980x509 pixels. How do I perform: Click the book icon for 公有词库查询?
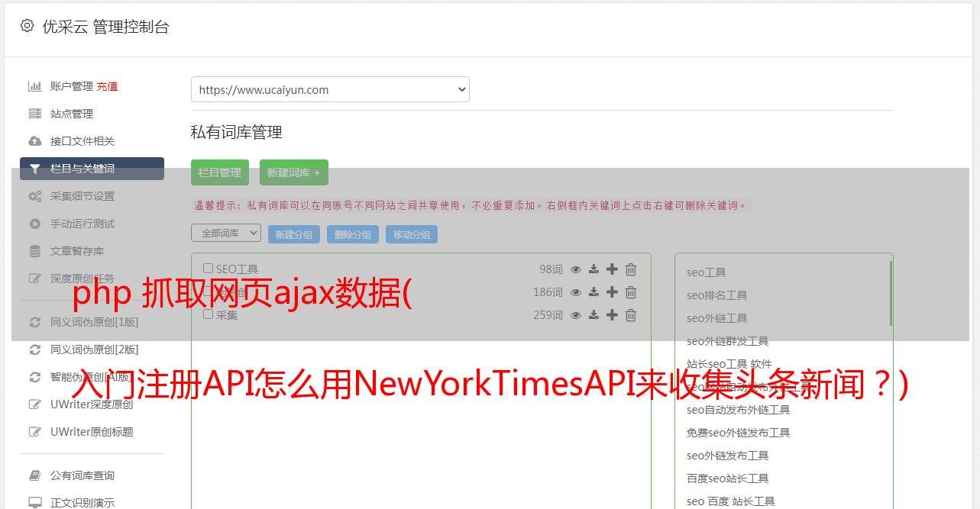click(34, 475)
